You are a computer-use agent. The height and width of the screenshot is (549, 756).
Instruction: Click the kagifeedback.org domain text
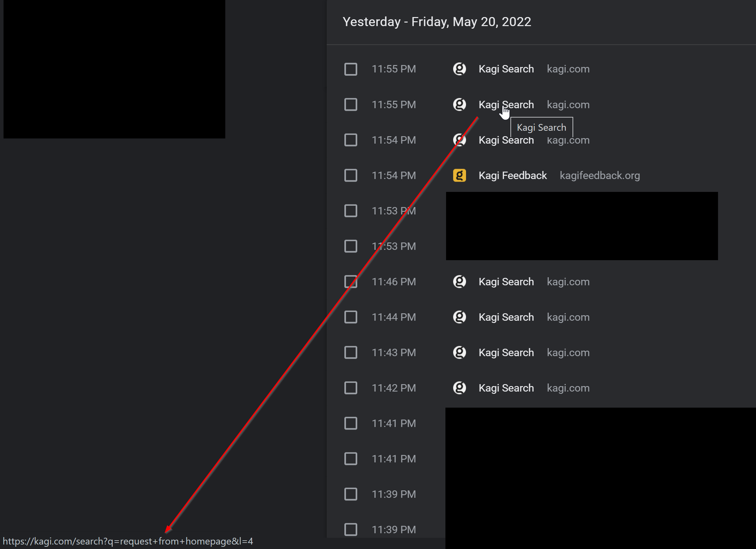(599, 175)
